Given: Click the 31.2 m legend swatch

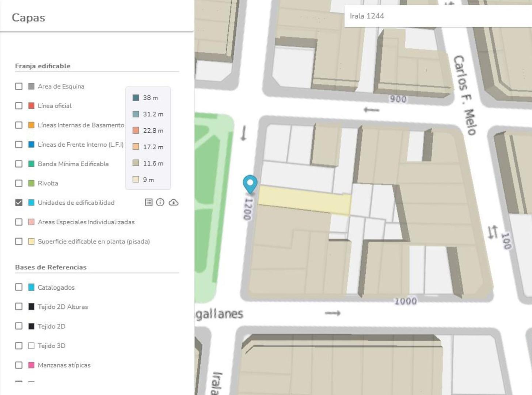Looking at the screenshot, I should [x=136, y=114].
